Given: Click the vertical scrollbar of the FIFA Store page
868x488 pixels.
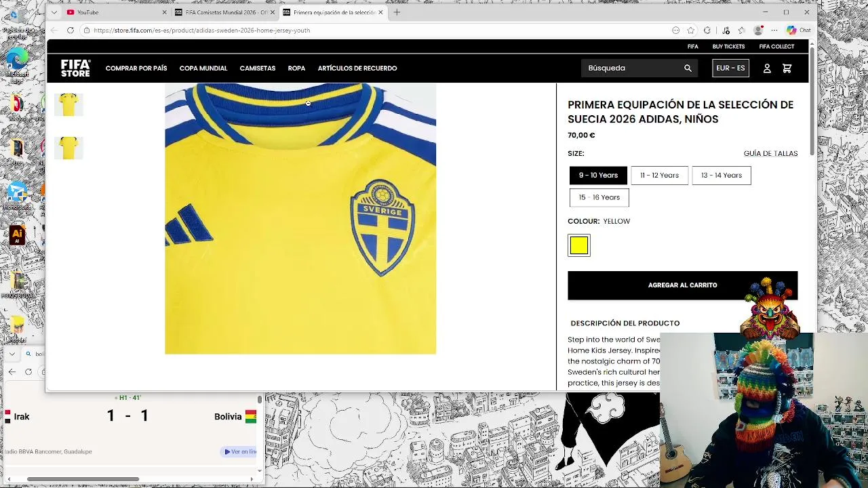Looking at the screenshot, I should (812, 102).
